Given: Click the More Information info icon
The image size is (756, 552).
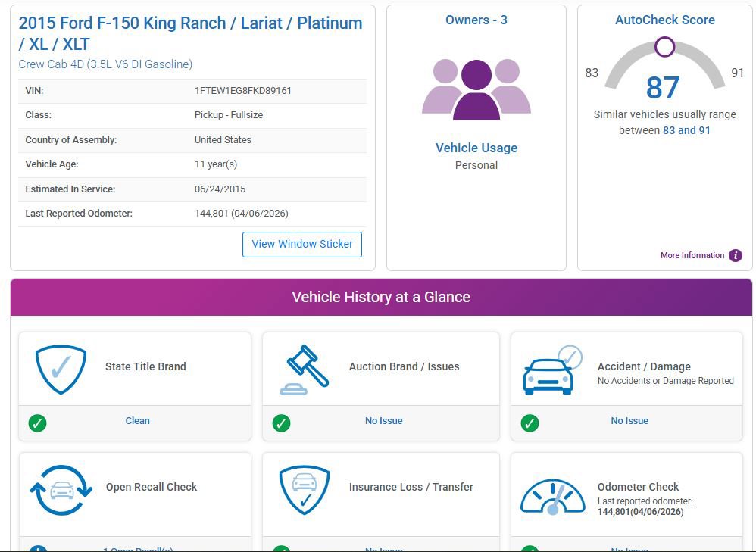Looking at the screenshot, I should (x=736, y=255).
